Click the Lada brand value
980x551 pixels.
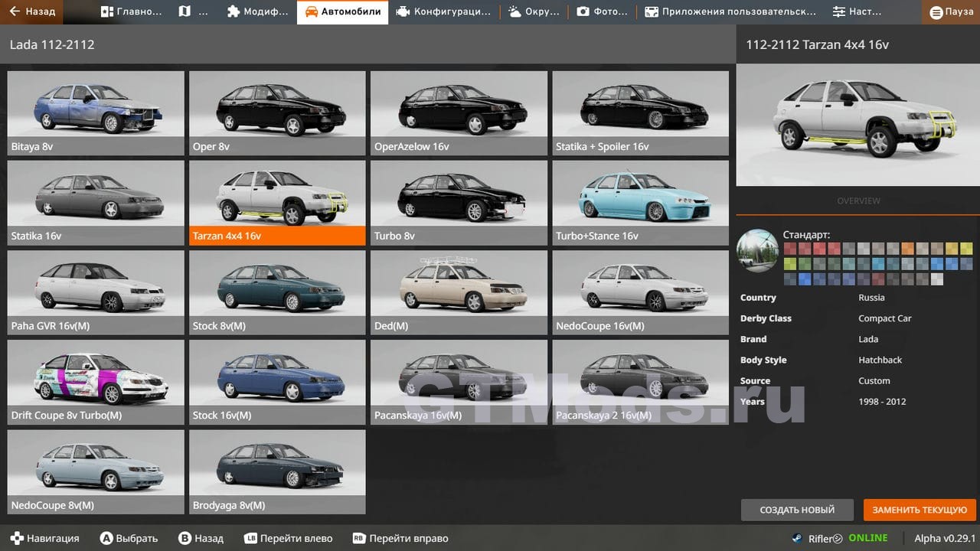point(868,339)
